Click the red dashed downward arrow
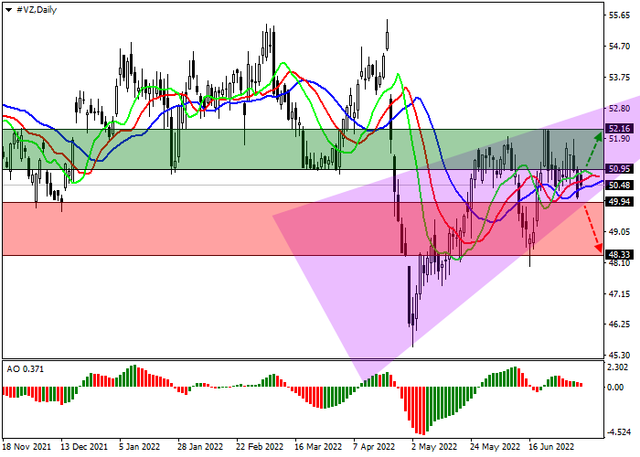Screen dimensions: 640x457 tap(593, 229)
